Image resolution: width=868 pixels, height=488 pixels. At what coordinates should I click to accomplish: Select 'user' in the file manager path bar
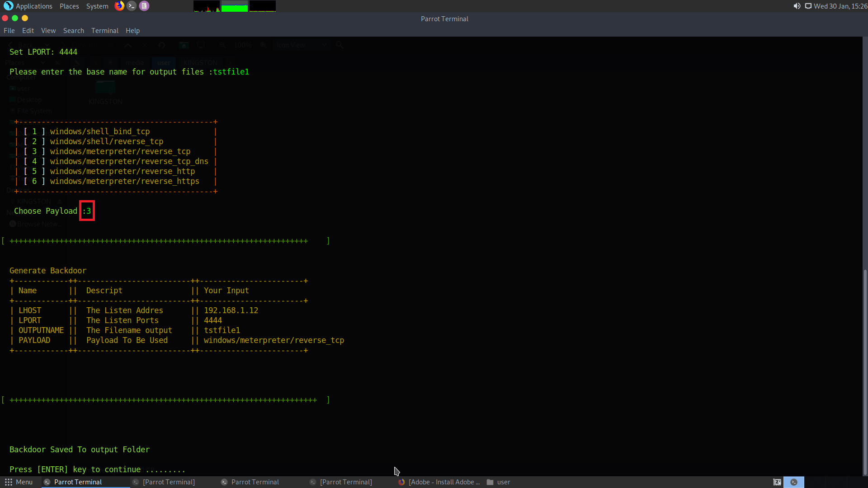(164, 63)
